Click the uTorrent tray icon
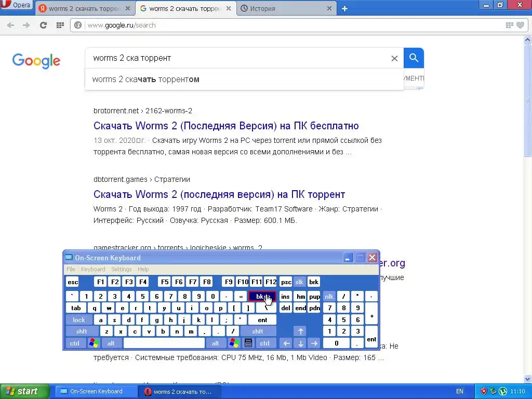 [x=503, y=392]
